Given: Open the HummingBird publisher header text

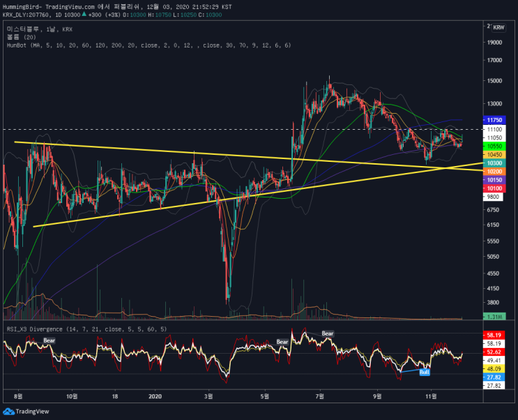Looking at the screenshot, I should [117, 7].
